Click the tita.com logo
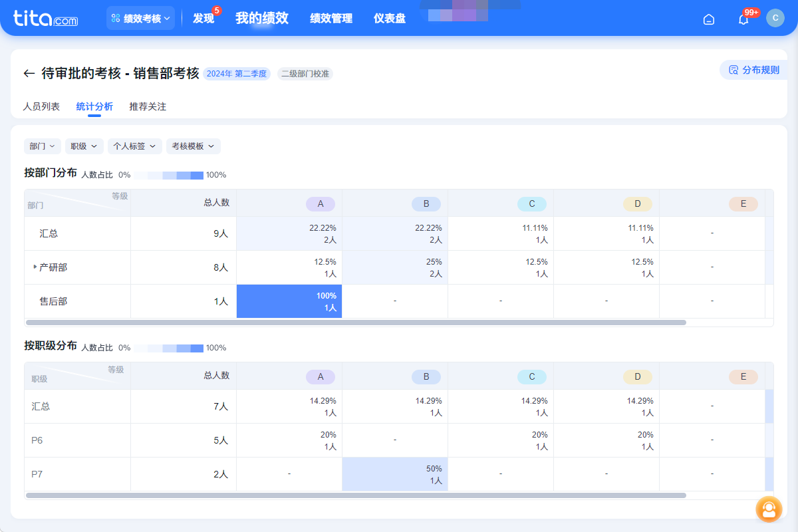 pyautogui.click(x=45, y=19)
